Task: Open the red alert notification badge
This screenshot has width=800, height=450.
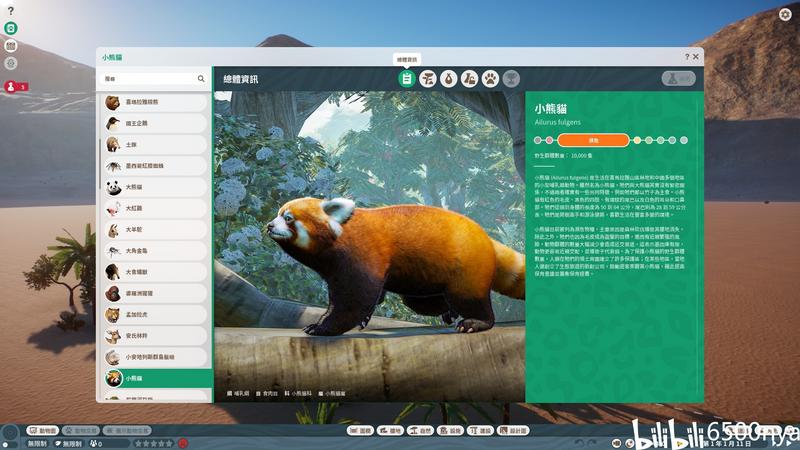Action: [15, 87]
